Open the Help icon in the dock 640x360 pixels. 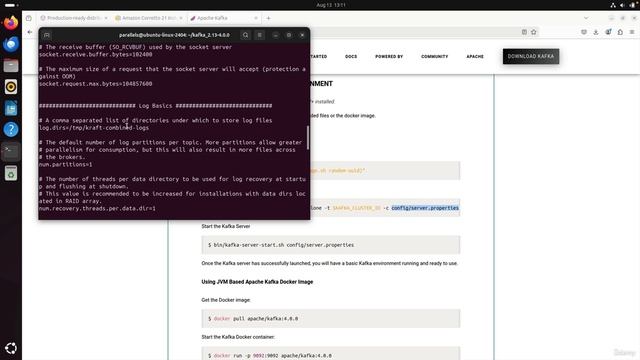pyautogui.click(x=11, y=129)
